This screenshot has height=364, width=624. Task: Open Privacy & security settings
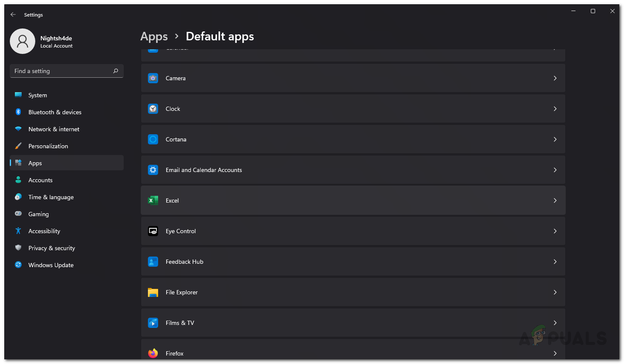tap(52, 248)
